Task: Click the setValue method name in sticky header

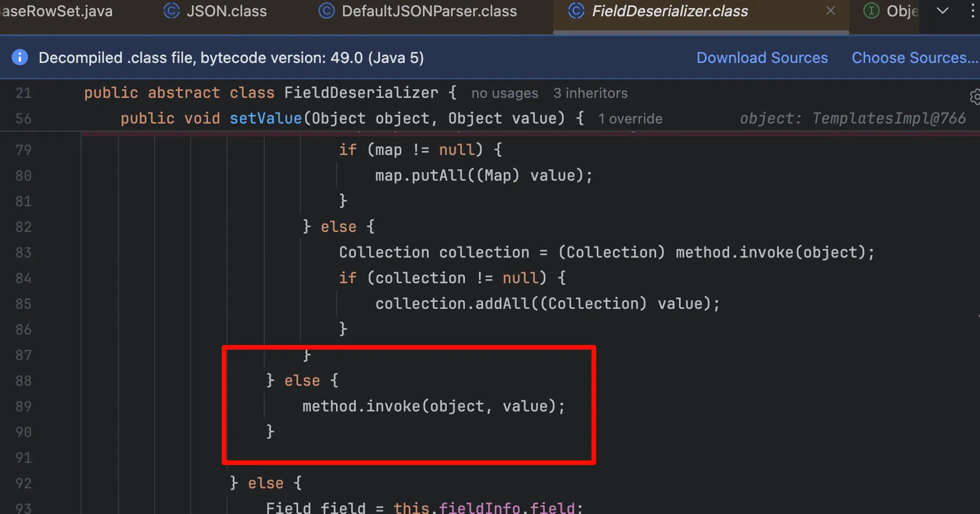Action: (x=265, y=118)
